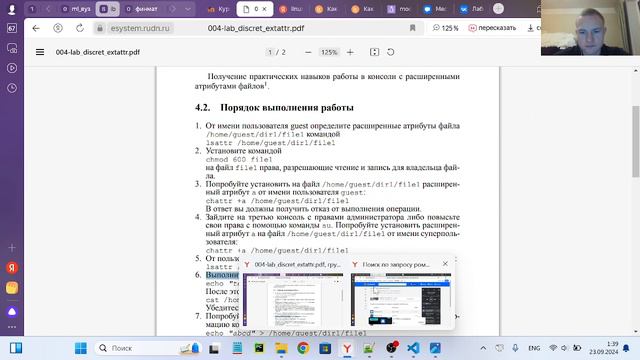Open the yellow app icon in sidebar
Screen dimensions: 640x360
point(12,288)
